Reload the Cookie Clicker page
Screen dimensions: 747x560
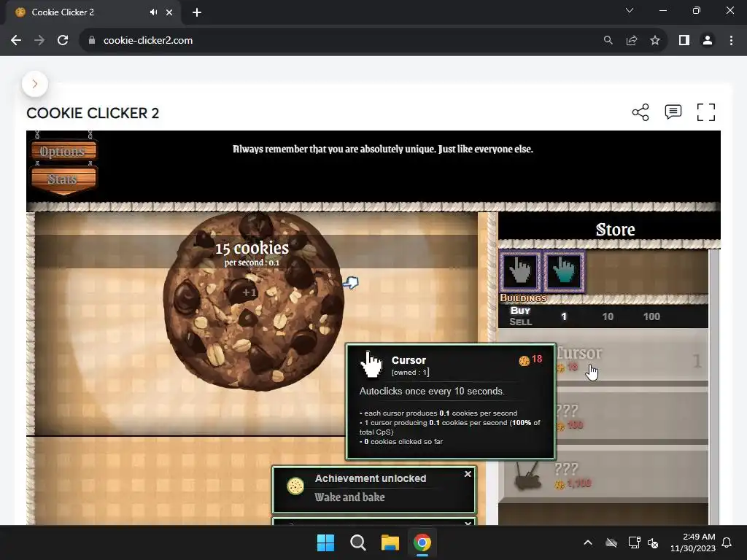[63, 41]
